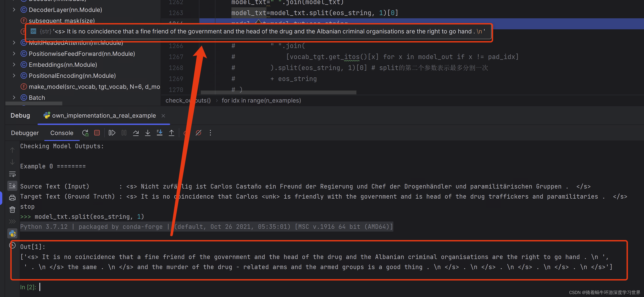644x297 pixels.
Task: Click line number 1263 in gutter
Action: [x=176, y=13]
